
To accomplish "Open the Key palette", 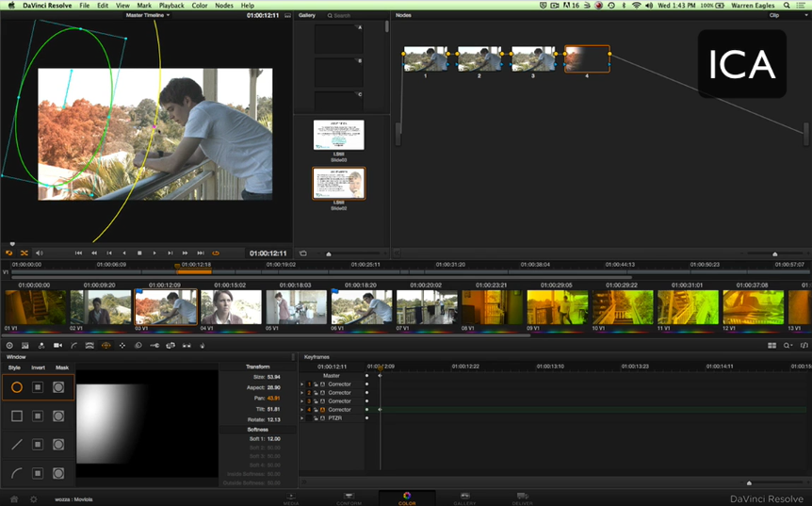I will [x=154, y=346].
